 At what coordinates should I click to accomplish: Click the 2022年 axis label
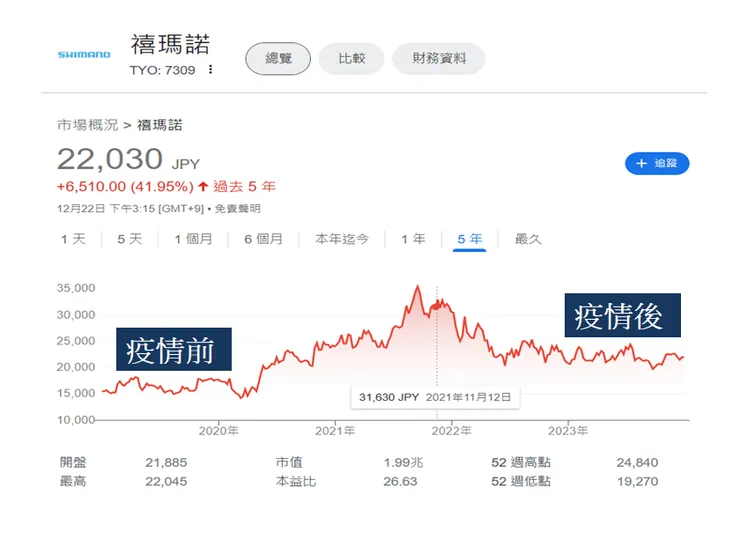pos(452,431)
